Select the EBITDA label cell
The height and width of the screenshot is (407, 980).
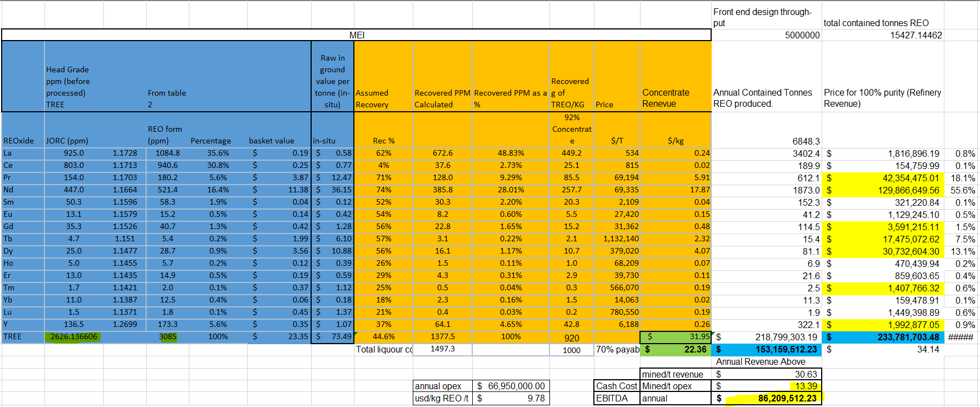pyautogui.click(x=617, y=398)
